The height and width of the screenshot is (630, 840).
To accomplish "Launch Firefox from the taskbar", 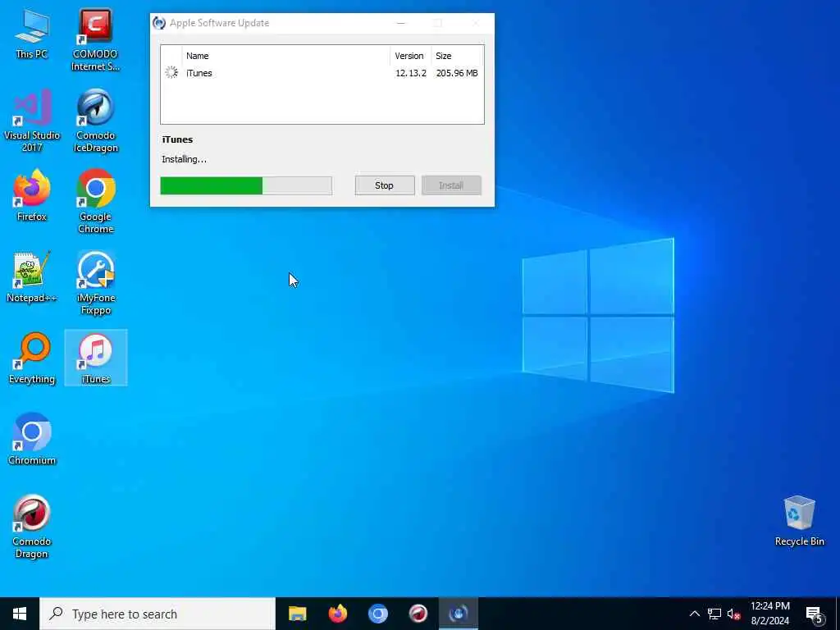I will (337, 614).
